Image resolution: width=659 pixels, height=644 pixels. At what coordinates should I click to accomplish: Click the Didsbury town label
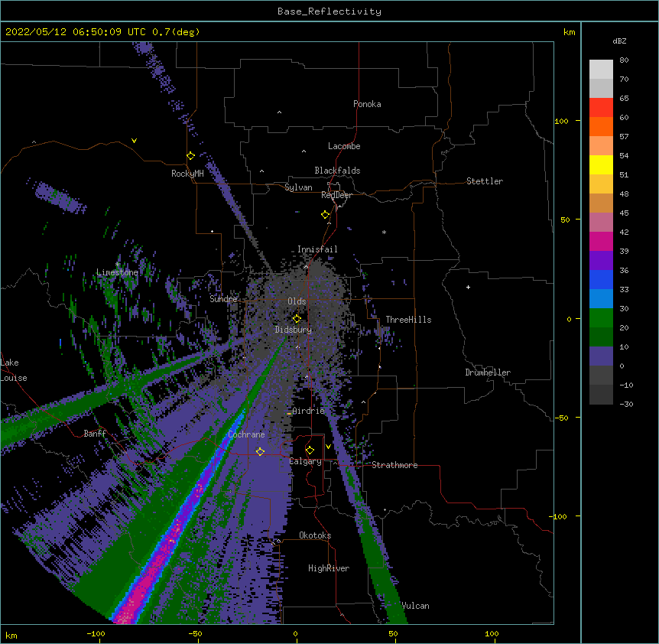(x=294, y=330)
